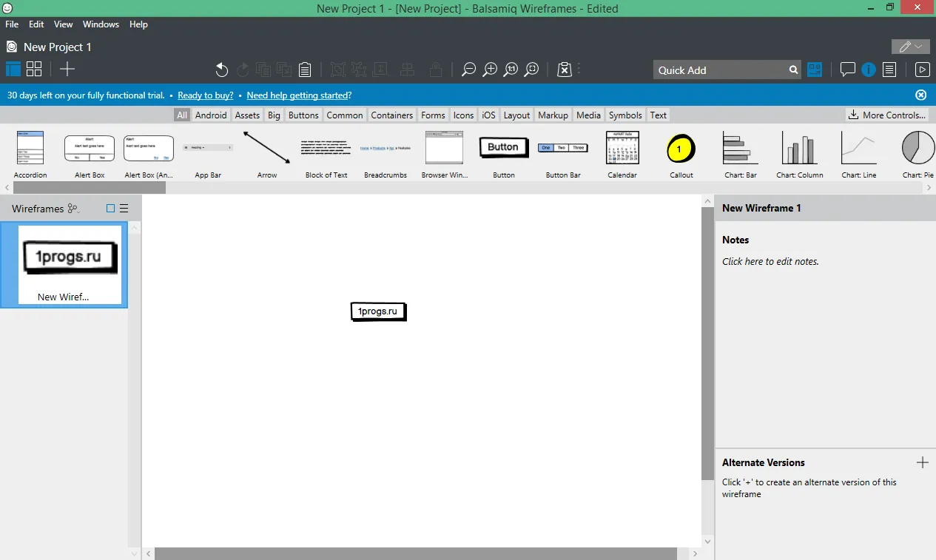
Task: Click the Redo arrow icon
Action: (243, 70)
